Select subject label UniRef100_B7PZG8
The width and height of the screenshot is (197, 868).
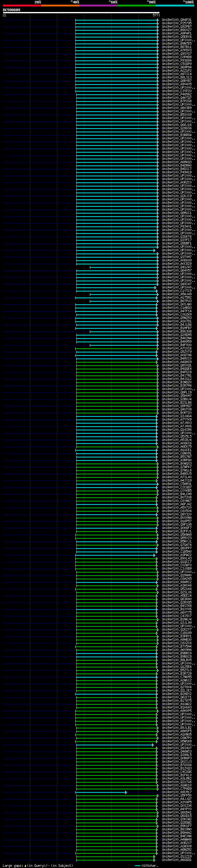click(x=177, y=101)
